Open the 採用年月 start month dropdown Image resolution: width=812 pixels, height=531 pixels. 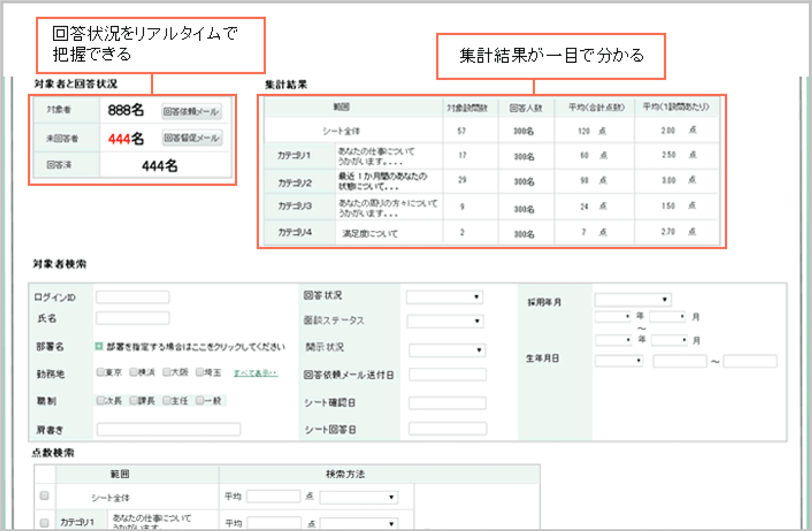click(668, 317)
